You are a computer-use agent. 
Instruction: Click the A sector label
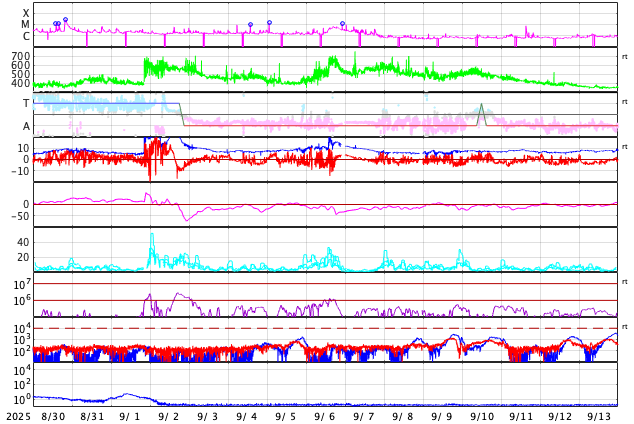(x=26, y=126)
